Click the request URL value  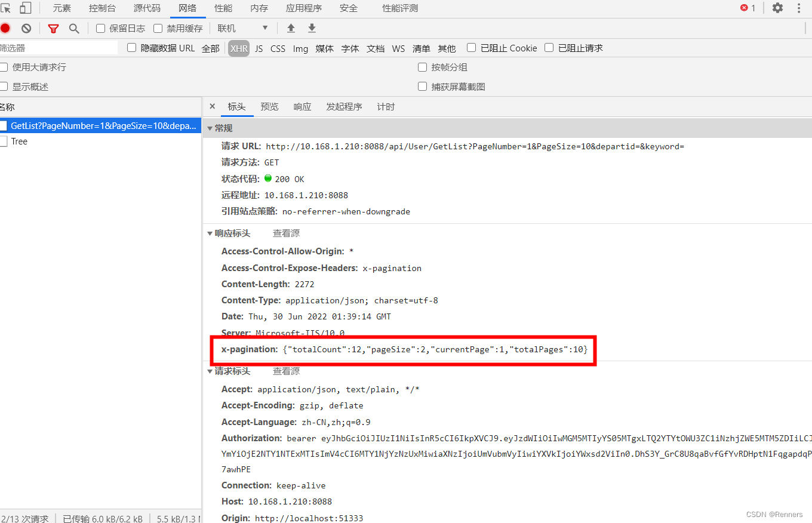pos(475,146)
